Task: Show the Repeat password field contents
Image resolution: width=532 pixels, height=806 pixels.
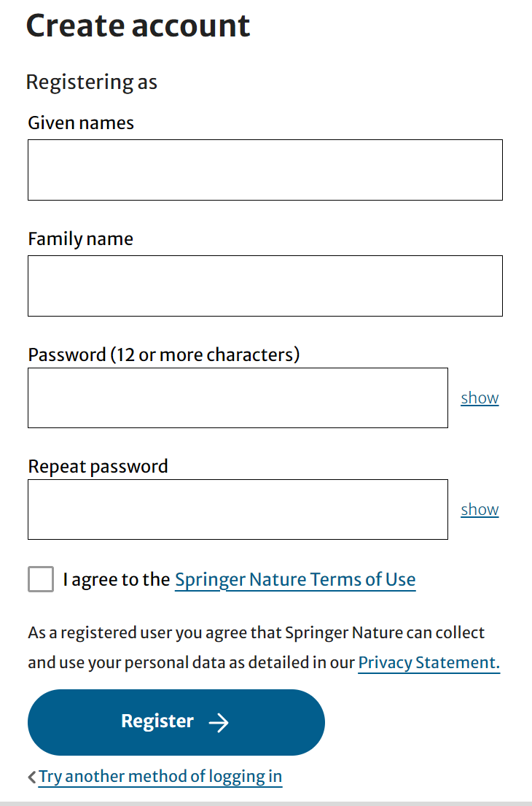Action: (480, 509)
